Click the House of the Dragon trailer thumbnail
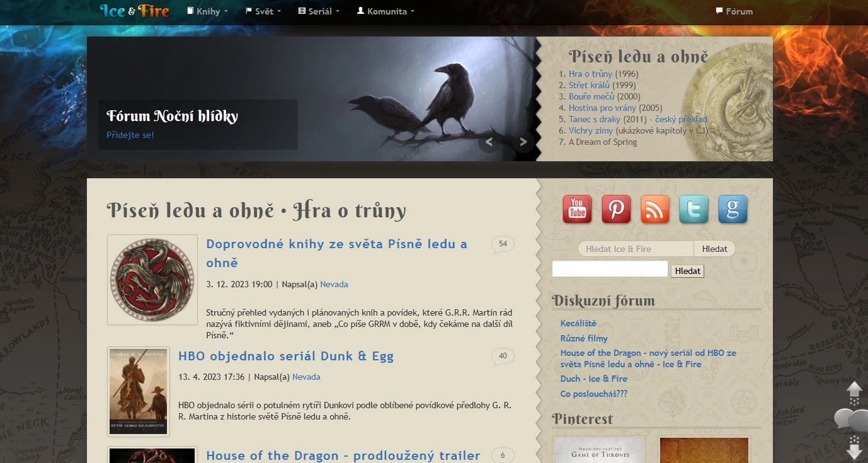868x463 pixels. pyautogui.click(x=152, y=455)
